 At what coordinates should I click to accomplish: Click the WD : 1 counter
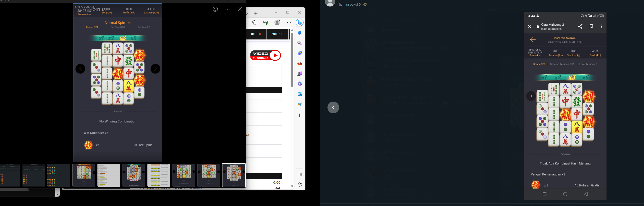(x=277, y=34)
